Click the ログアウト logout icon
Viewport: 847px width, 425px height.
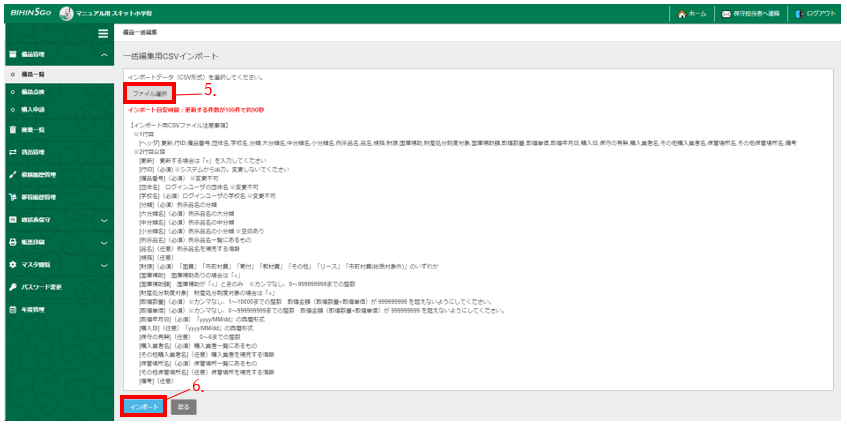click(x=797, y=14)
